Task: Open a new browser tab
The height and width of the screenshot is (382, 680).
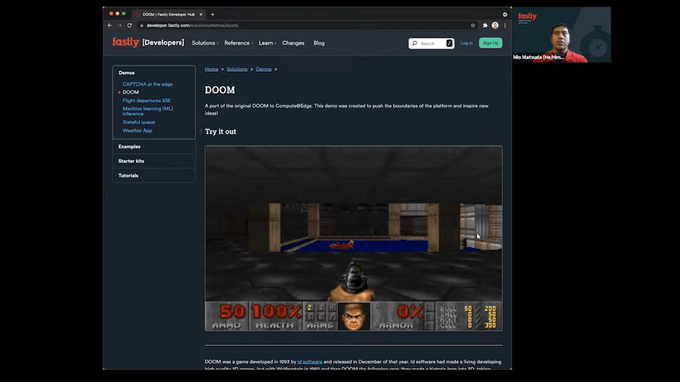Action: (212, 14)
